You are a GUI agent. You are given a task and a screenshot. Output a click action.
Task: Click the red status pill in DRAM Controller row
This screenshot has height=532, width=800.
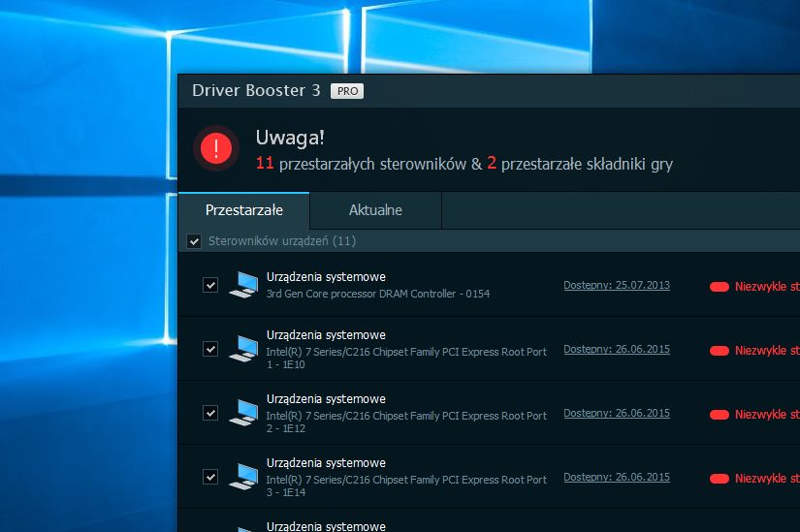719,287
